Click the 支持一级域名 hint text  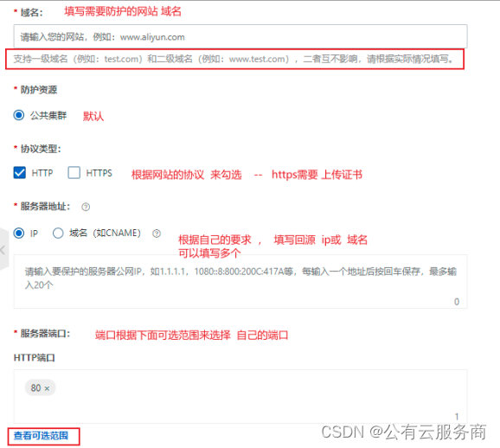pyautogui.click(x=233, y=59)
